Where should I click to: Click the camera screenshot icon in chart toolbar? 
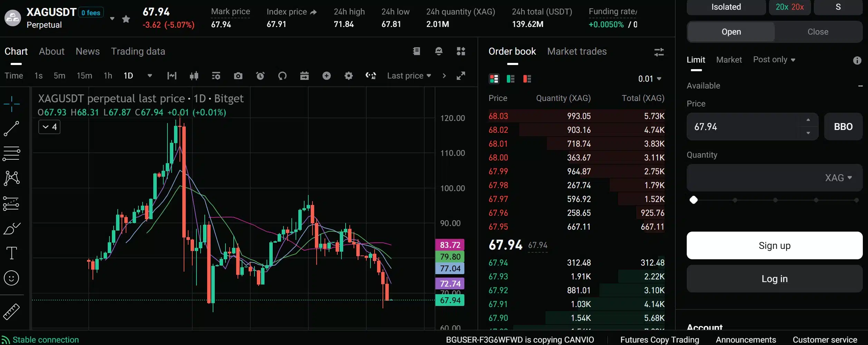coord(238,76)
